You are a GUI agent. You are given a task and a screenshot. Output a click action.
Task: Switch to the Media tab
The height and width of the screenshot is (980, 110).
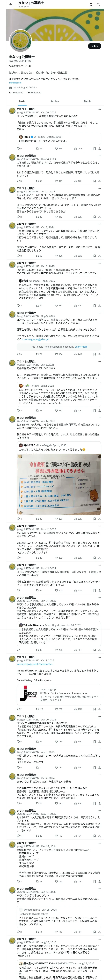(x=88, y=101)
